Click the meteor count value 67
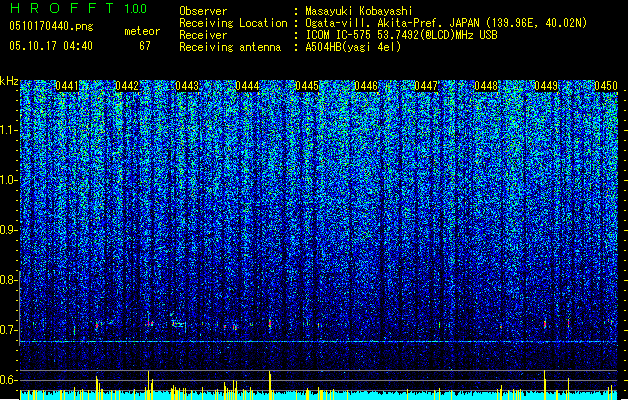This screenshot has width=629, height=400. [145, 46]
